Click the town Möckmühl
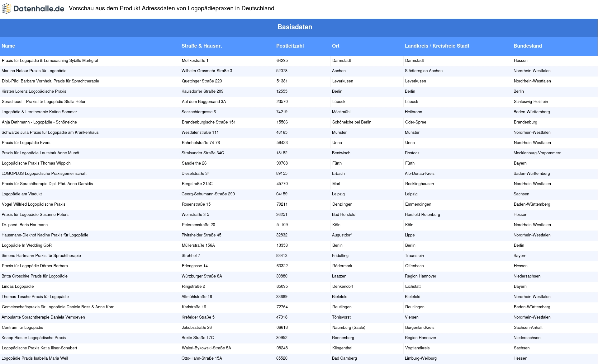The width and height of the screenshot is (598, 364). (x=341, y=112)
